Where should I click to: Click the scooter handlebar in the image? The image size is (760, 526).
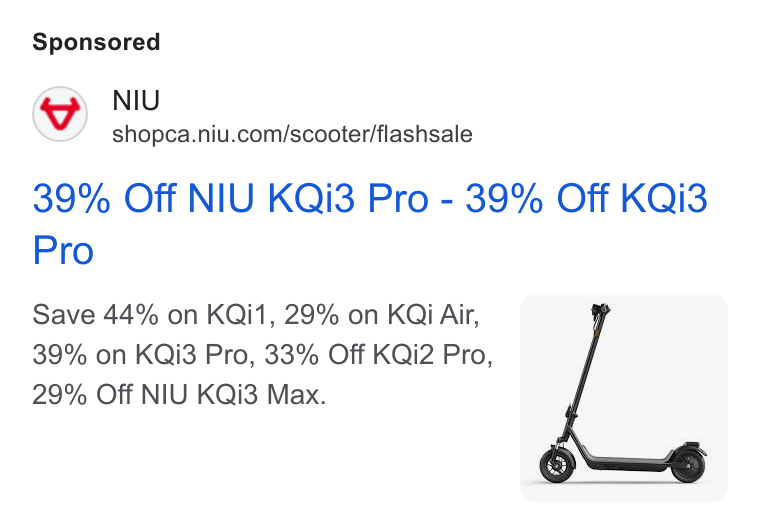600,310
